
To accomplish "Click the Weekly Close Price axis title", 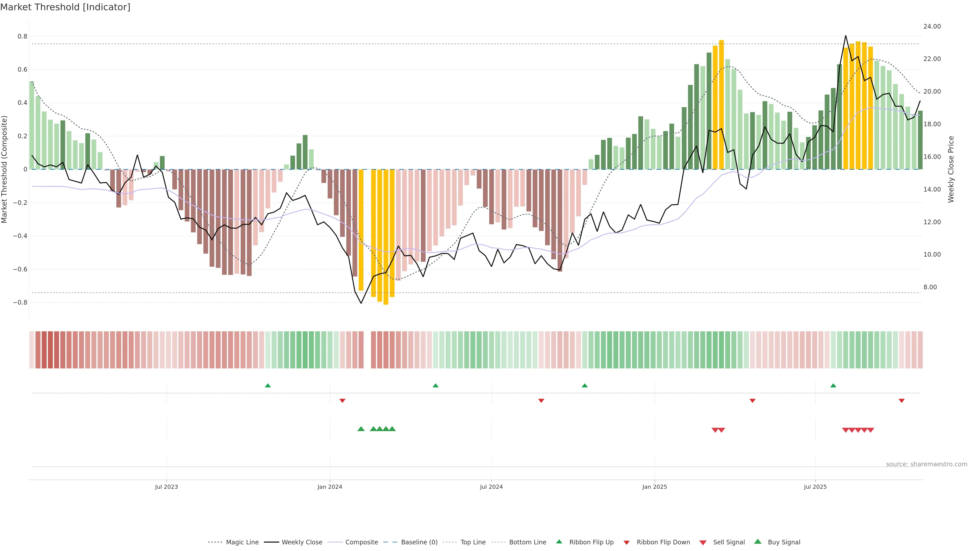I will pos(951,169).
